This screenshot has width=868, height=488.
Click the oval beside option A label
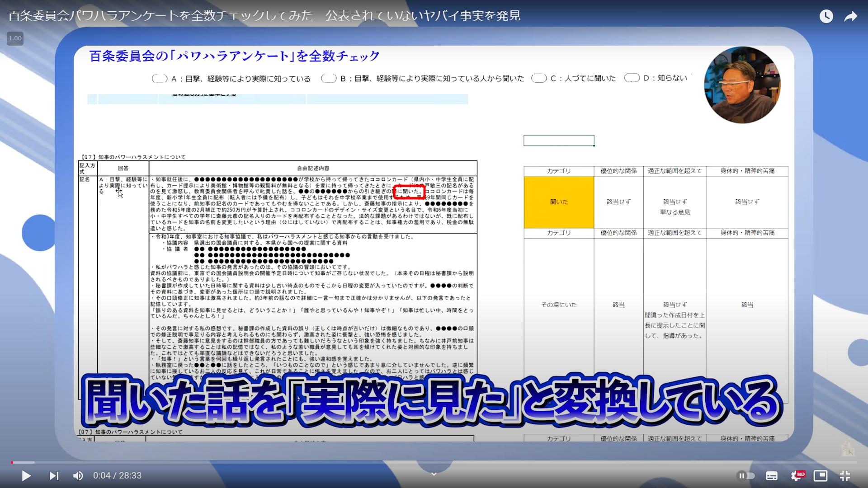click(x=160, y=79)
